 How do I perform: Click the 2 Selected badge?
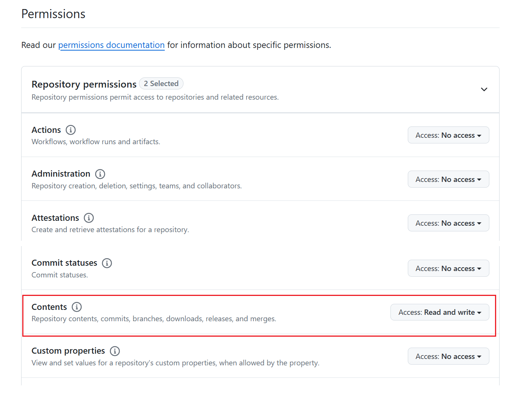(x=161, y=83)
